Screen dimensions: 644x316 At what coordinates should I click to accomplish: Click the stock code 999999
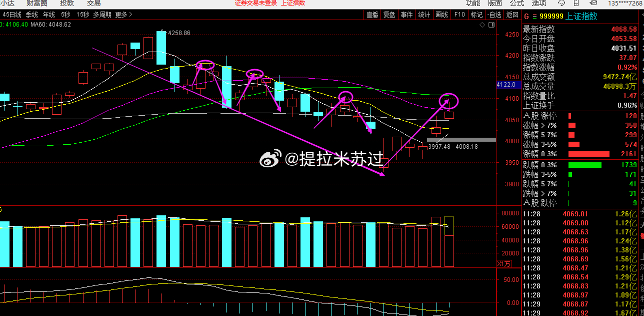point(550,17)
